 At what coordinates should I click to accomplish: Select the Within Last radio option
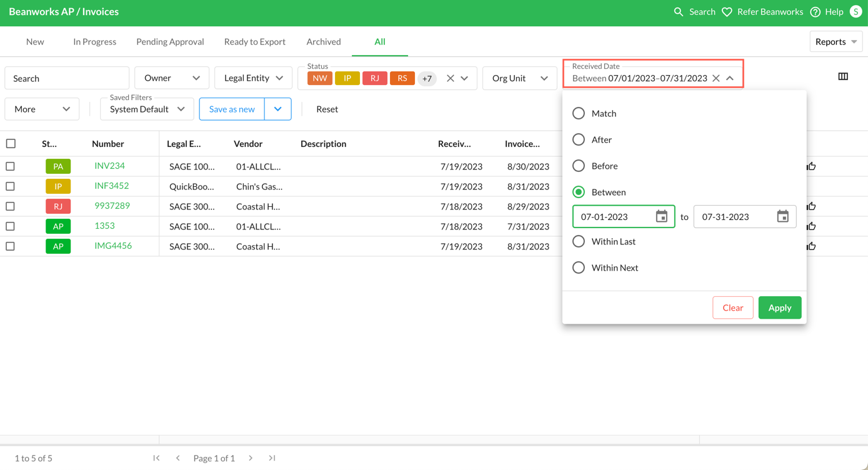coord(579,241)
